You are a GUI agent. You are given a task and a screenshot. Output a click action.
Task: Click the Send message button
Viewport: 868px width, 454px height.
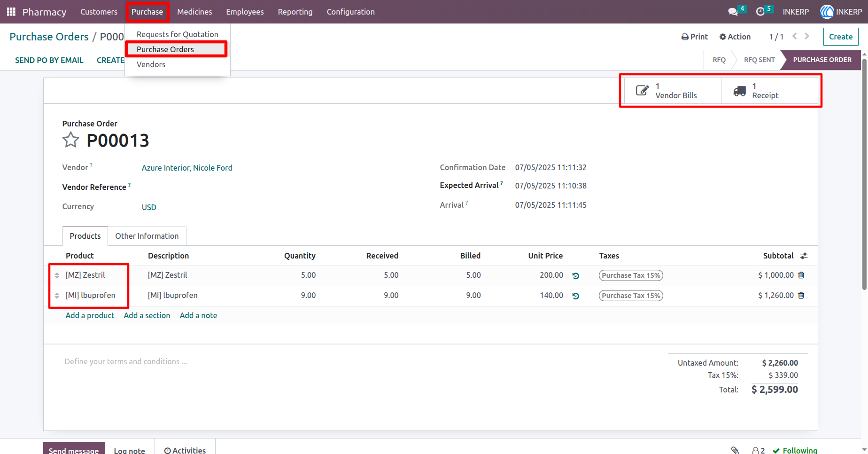[x=74, y=449]
